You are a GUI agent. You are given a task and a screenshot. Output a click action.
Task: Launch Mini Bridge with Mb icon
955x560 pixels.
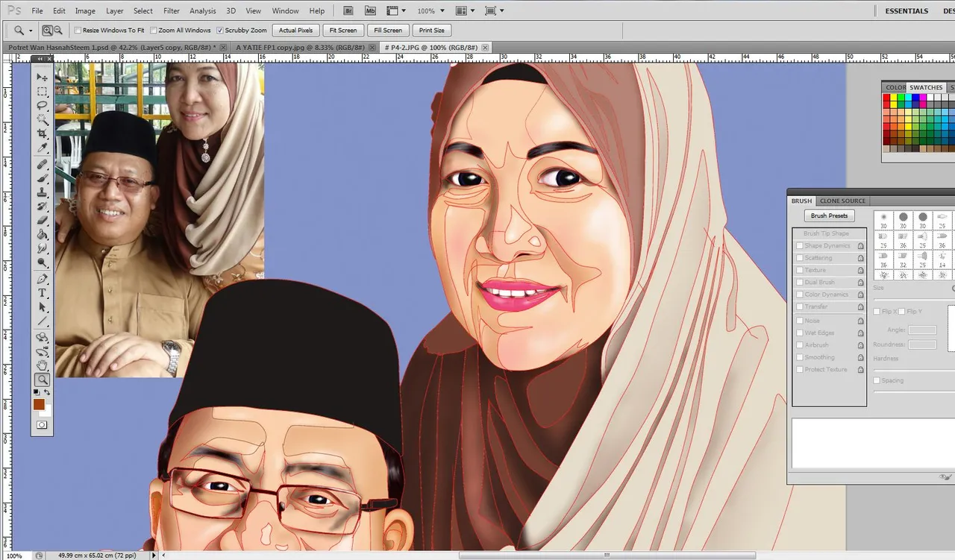click(x=371, y=11)
